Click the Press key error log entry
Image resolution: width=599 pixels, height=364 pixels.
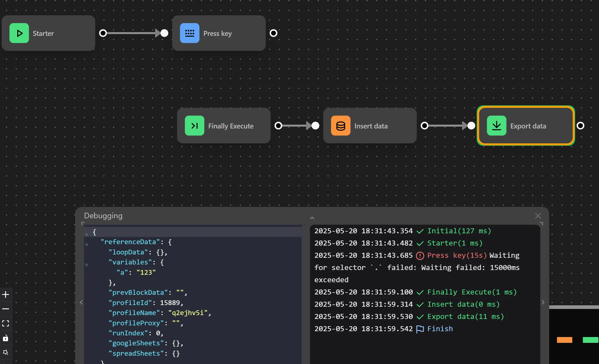457,256
